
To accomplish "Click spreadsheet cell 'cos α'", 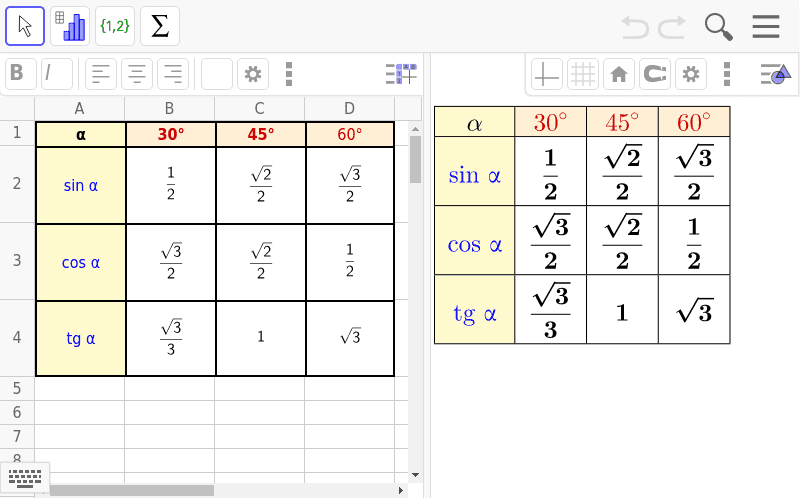I will tap(81, 262).
